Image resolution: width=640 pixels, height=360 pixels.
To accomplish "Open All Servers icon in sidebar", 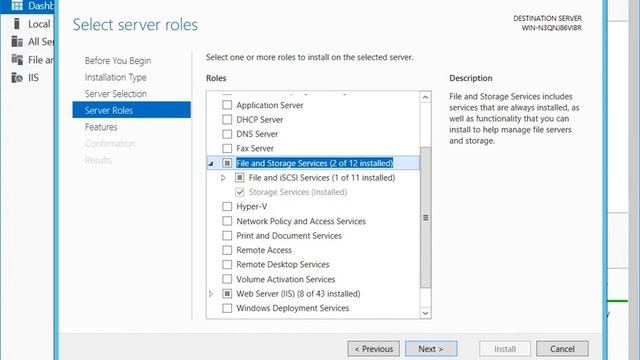I will 17,41.
